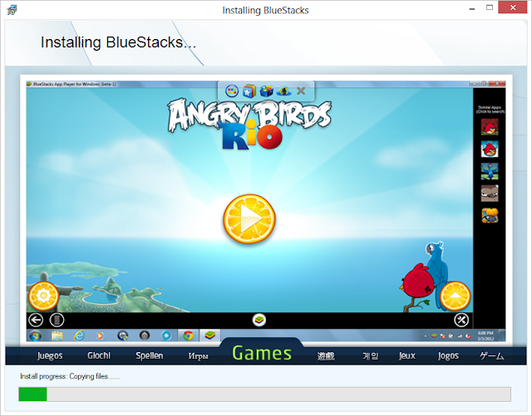
Task: Click the BlueStacks taskbar icon
Action: pos(210,335)
